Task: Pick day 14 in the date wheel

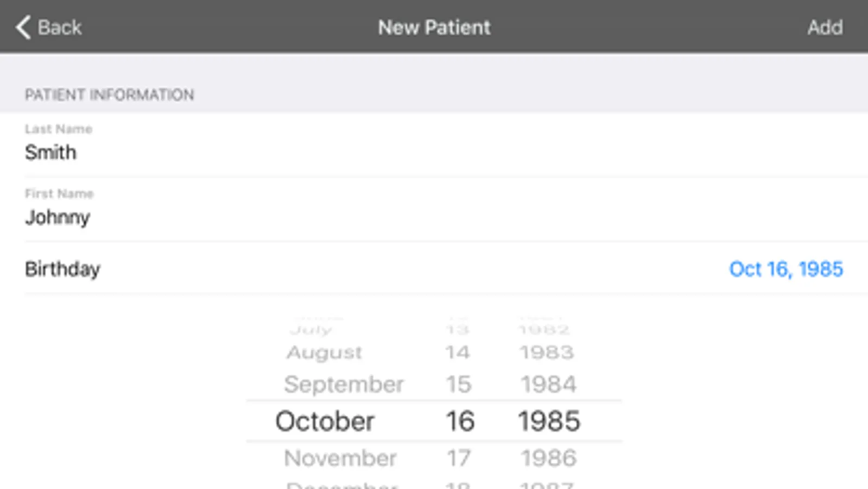Action: click(457, 352)
